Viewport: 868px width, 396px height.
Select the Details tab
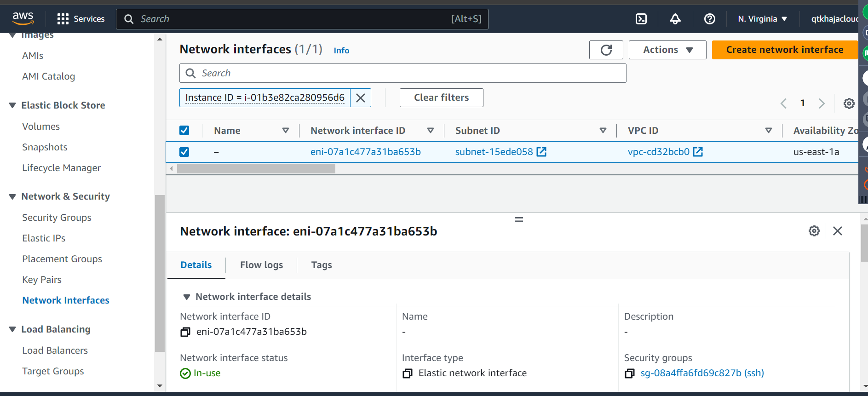196,265
